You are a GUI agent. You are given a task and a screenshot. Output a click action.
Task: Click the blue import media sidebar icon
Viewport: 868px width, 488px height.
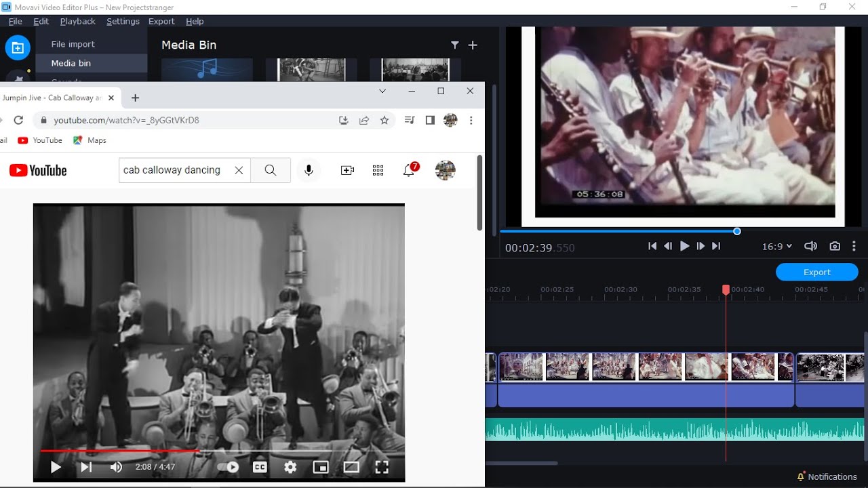pyautogui.click(x=18, y=48)
